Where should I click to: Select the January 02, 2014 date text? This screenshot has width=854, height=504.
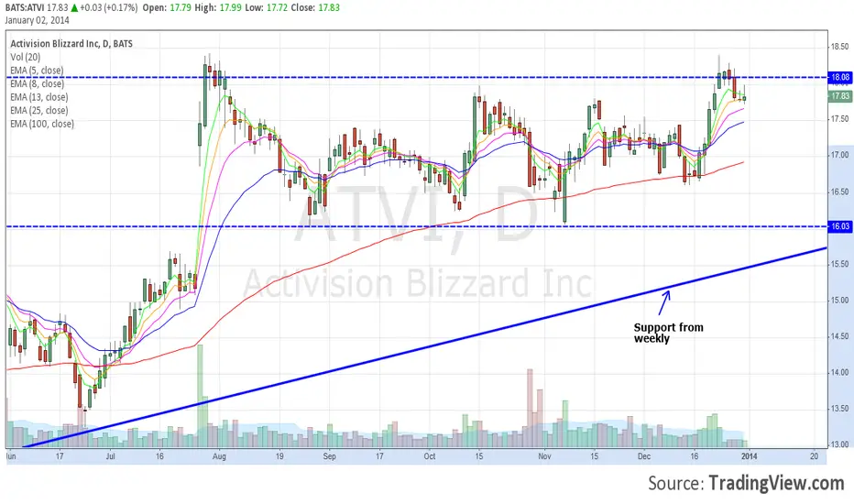pos(37,20)
